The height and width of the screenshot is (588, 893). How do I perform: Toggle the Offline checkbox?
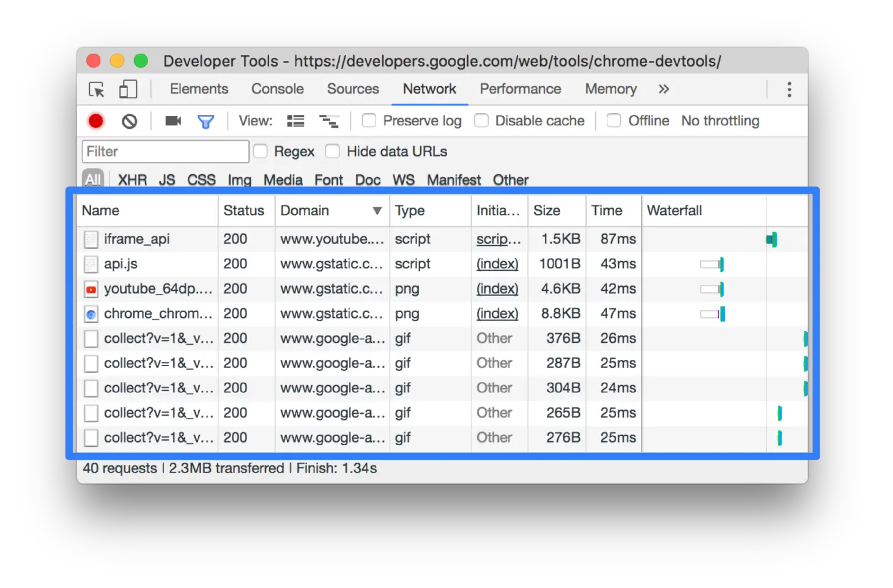[613, 120]
